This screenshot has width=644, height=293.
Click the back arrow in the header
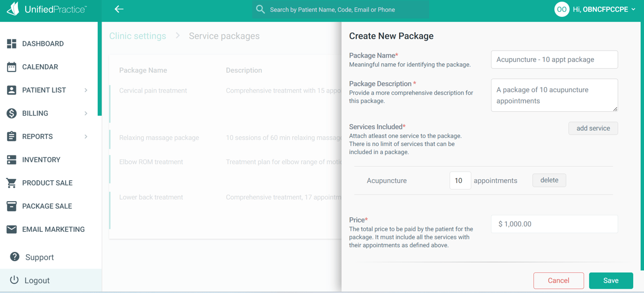119,9
